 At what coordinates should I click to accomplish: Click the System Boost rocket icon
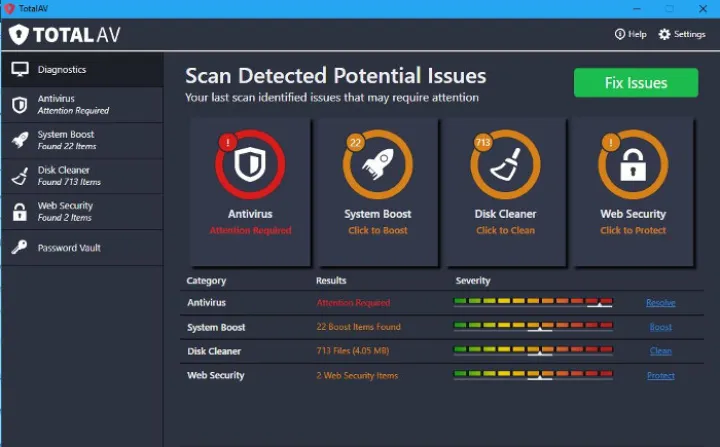point(377,166)
